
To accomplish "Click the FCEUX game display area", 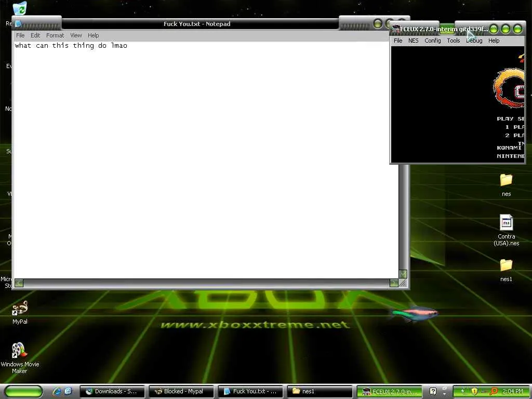I will coord(458,104).
